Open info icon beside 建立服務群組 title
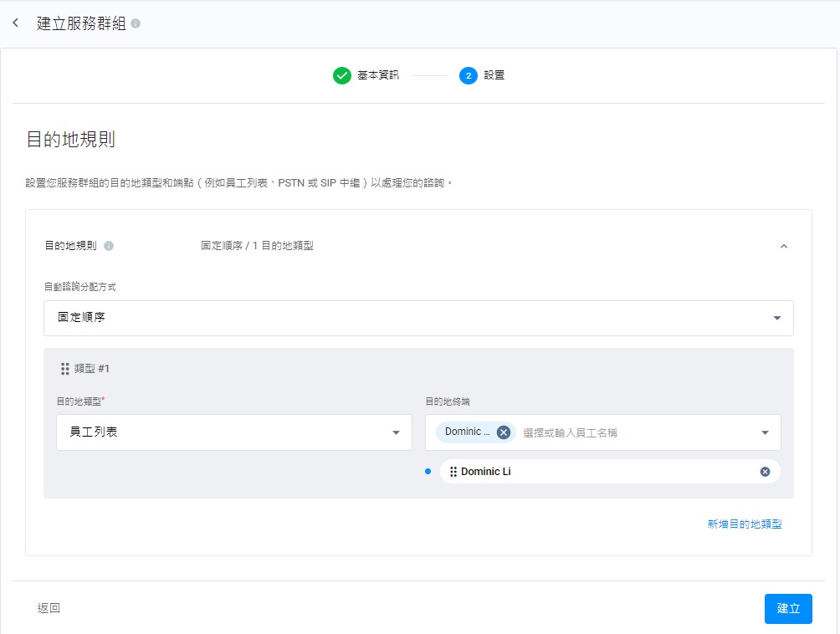 coord(136,23)
